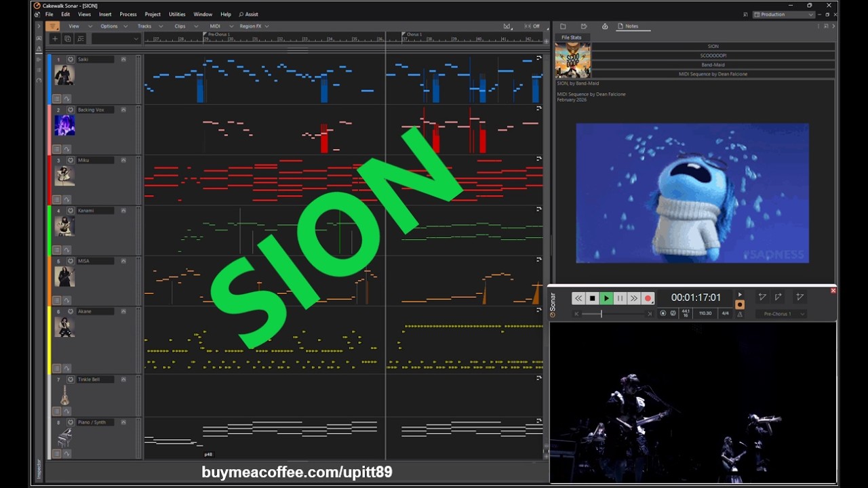Open the Saiki track clips lane icon
Image resolution: width=868 pixels, height=488 pixels.
tap(57, 99)
